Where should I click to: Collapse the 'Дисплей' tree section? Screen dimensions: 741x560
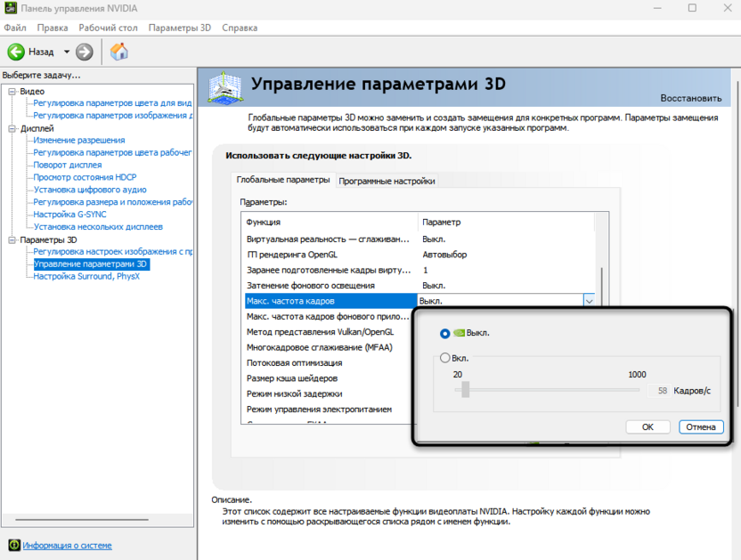click(12, 128)
